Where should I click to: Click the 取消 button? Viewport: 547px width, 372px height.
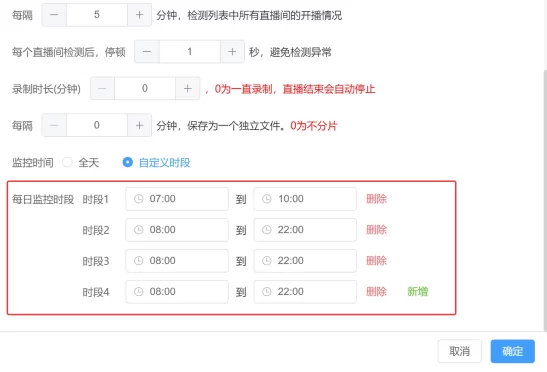[x=459, y=351]
